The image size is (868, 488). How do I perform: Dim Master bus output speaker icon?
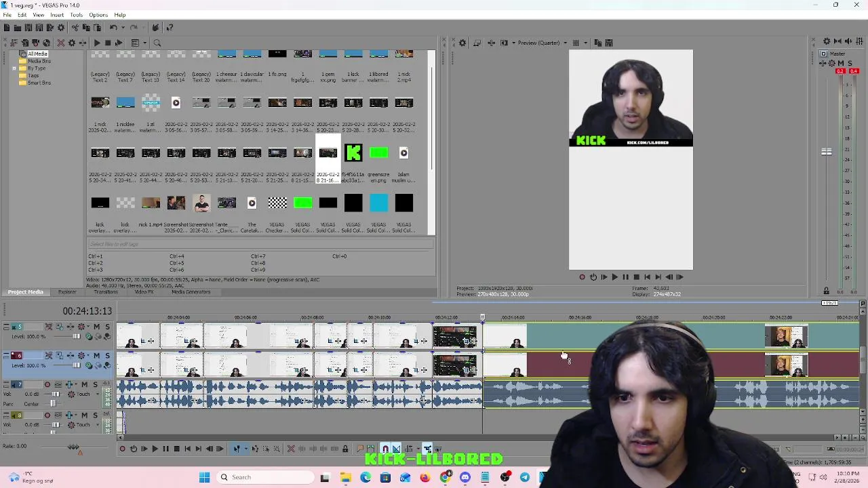click(848, 41)
